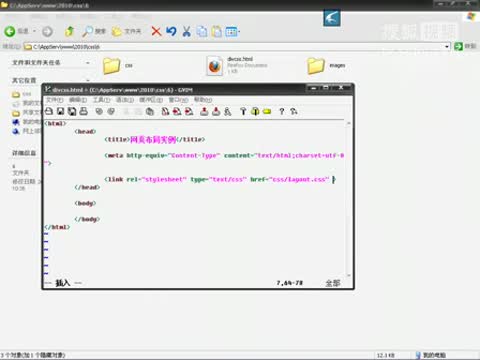
Task: Run make using the hammer icon
Action: 243,111
